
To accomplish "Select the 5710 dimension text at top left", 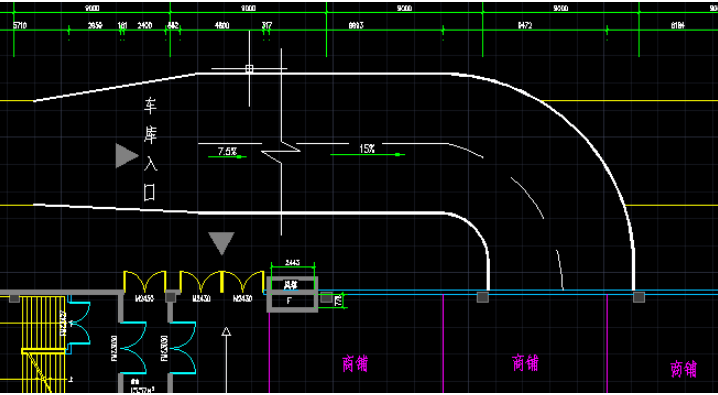I will [x=20, y=26].
